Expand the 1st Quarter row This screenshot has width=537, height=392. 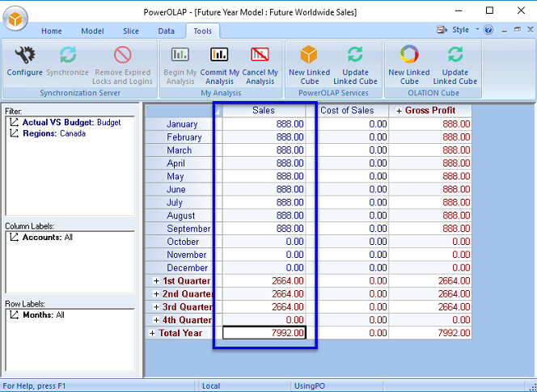pos(156,280)
